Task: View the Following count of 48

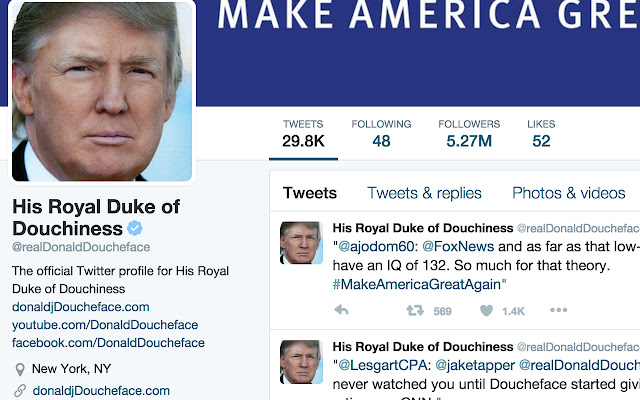Action: click(x=381, y=134)
